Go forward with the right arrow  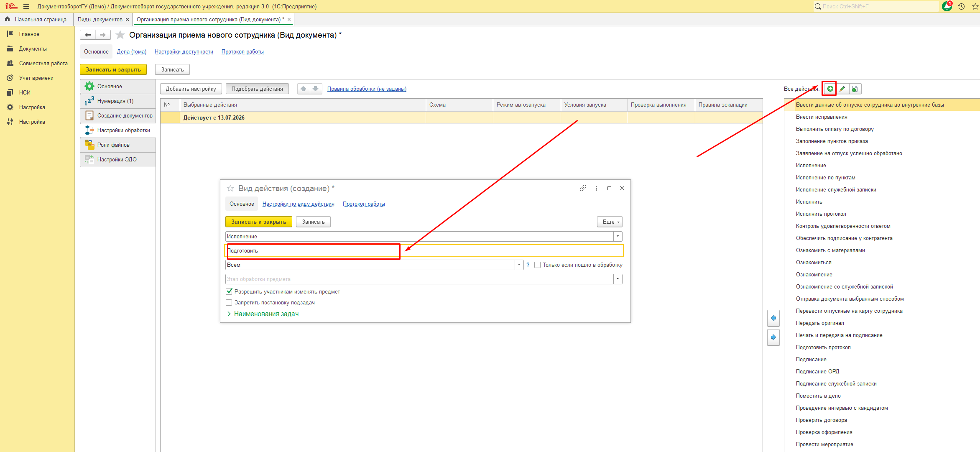tap(103, 35)
